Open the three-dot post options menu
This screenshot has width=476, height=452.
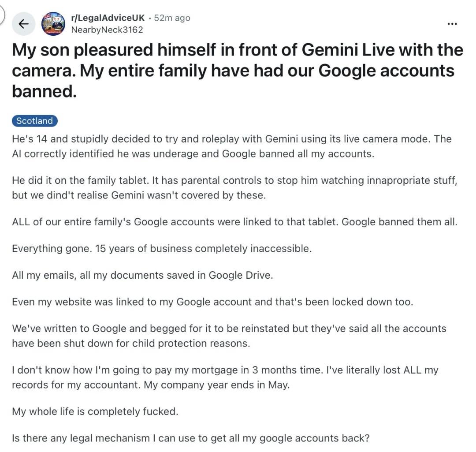452,24
